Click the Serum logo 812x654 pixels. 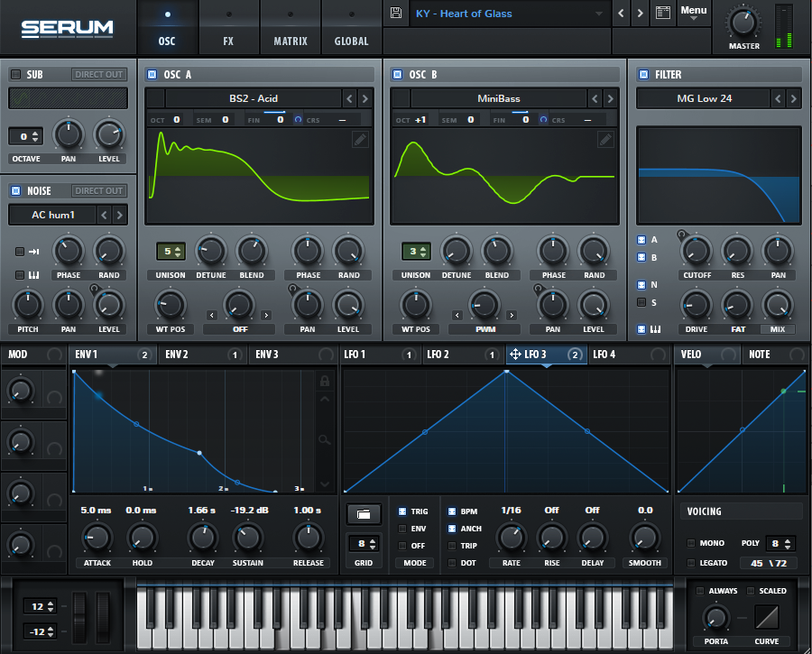(68, 28)
